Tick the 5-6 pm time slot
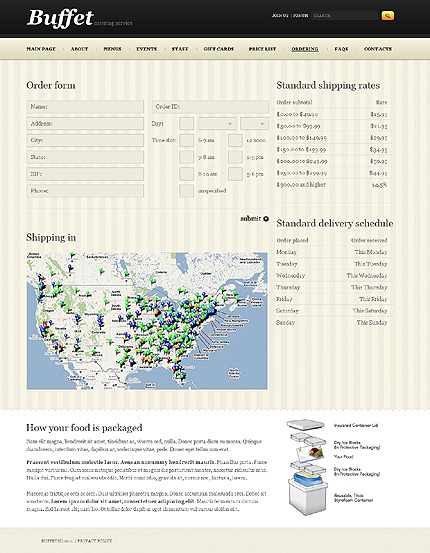 [x=235, y=174]
